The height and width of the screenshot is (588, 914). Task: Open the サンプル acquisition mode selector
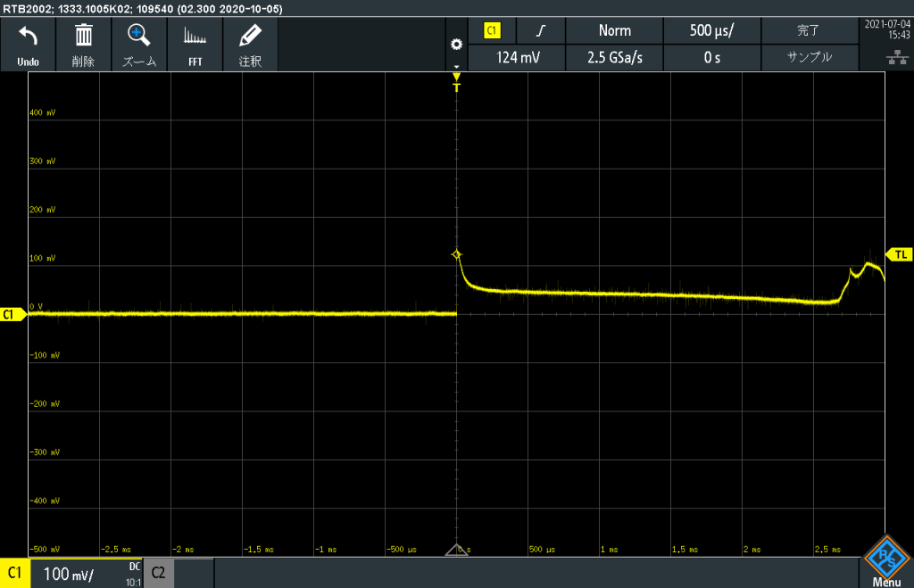click(809, 57)
